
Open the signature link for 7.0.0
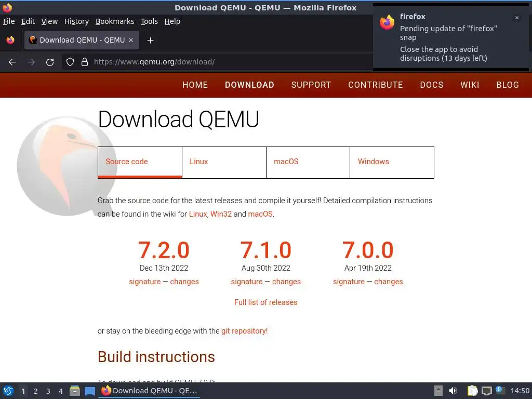[349, 282]
